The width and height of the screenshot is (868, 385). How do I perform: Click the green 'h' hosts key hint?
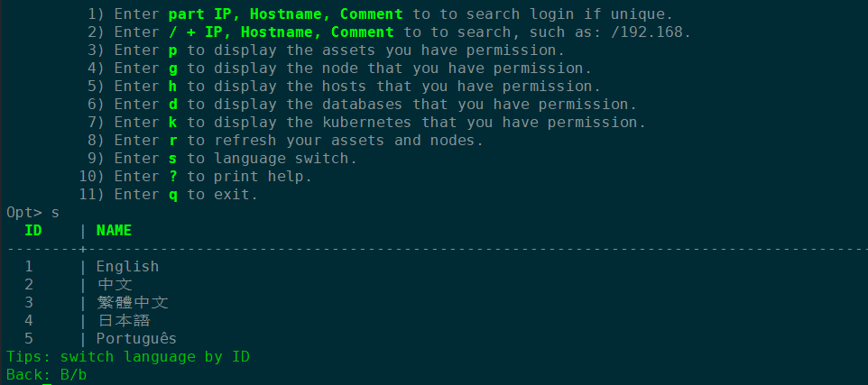(173, 87)
